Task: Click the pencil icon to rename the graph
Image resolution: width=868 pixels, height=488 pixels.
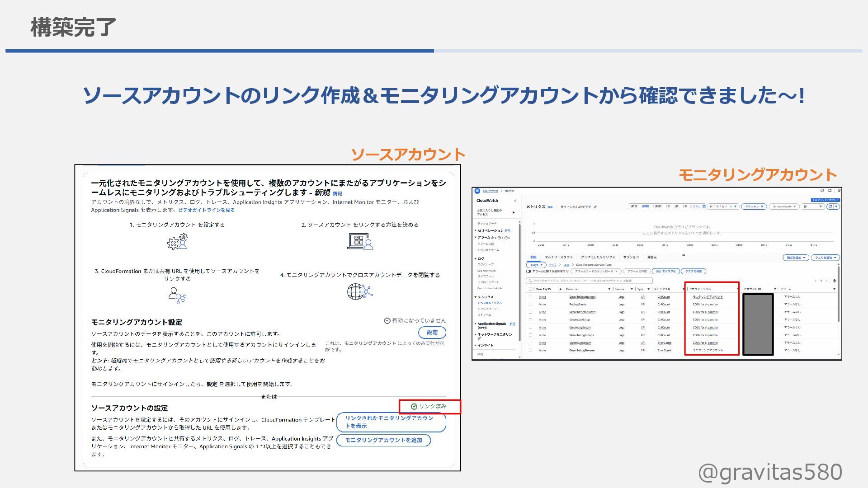Action: point(595,207)
